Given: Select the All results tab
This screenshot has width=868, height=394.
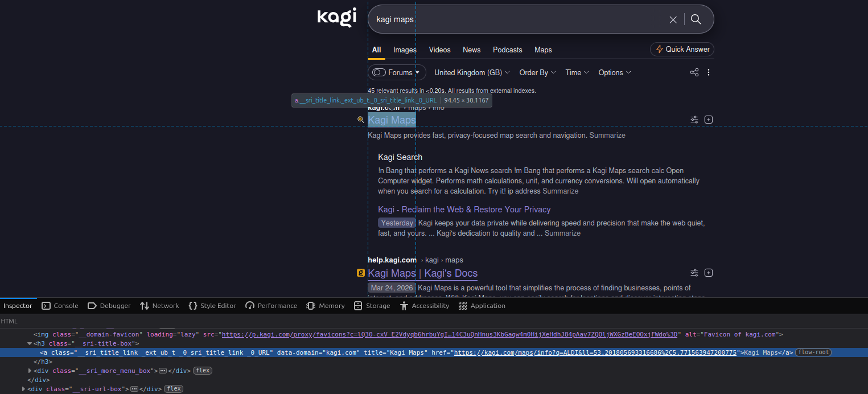Looking at the screenshot, I should [376, 50].
